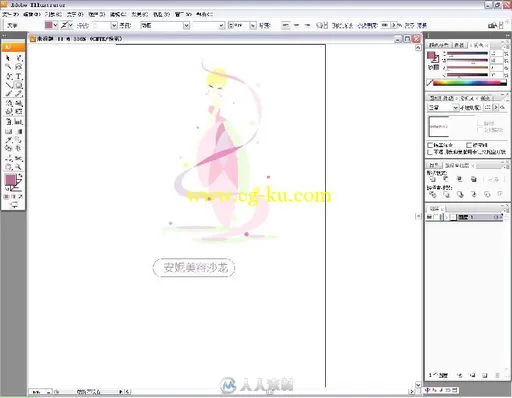Open the 编辑(E) menu
This screenshot has height=398, width=512.
click(32, 14)
